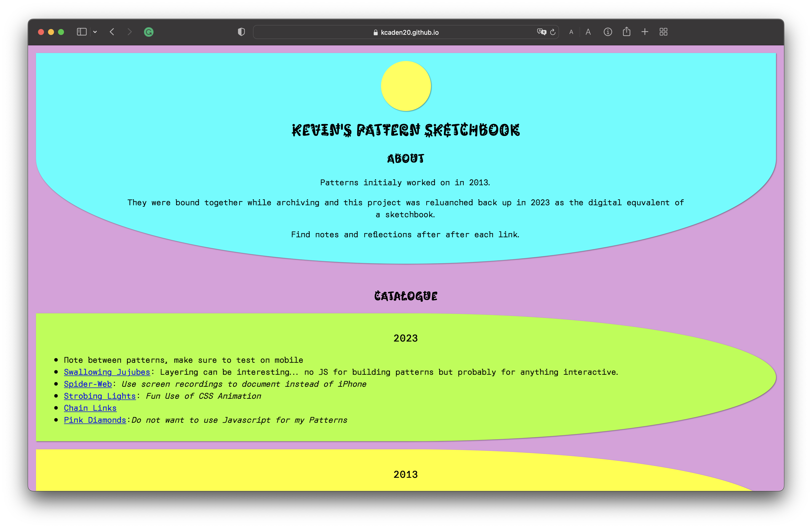812x528 pixels.
Task: Open the privacy report shield icon
Action: point(241,32)
